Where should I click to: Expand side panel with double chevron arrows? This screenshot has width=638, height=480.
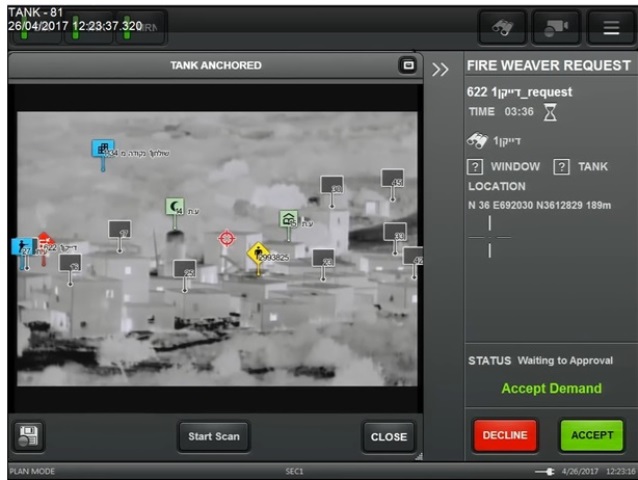click(x=440, y=69)
